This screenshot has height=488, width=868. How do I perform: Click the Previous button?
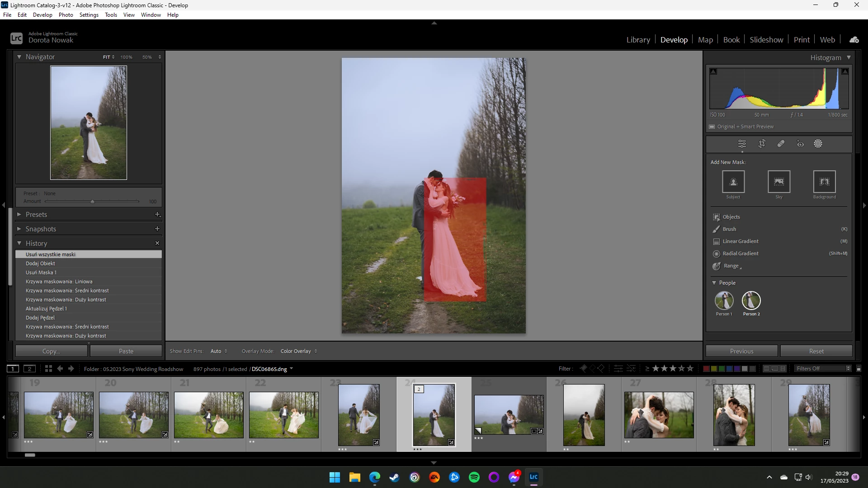[x=741, y=351]
